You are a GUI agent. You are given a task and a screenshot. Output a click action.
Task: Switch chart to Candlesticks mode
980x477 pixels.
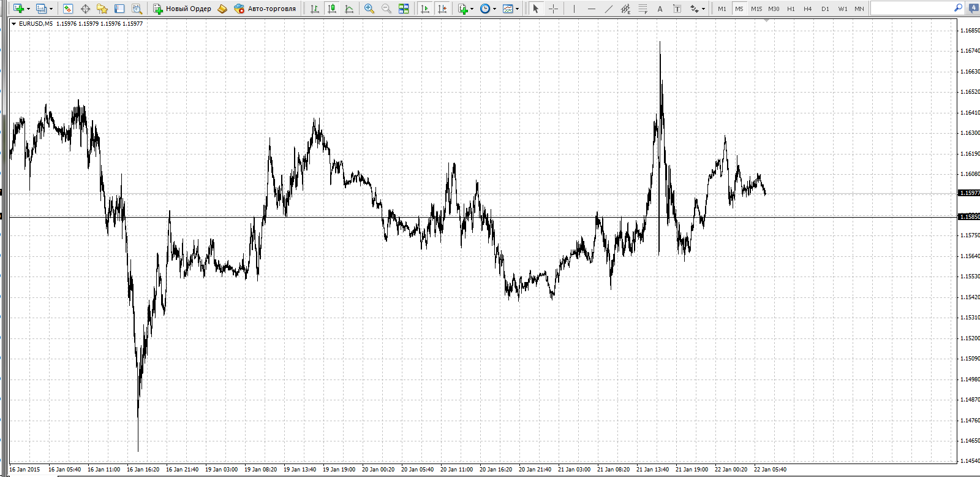331,9
